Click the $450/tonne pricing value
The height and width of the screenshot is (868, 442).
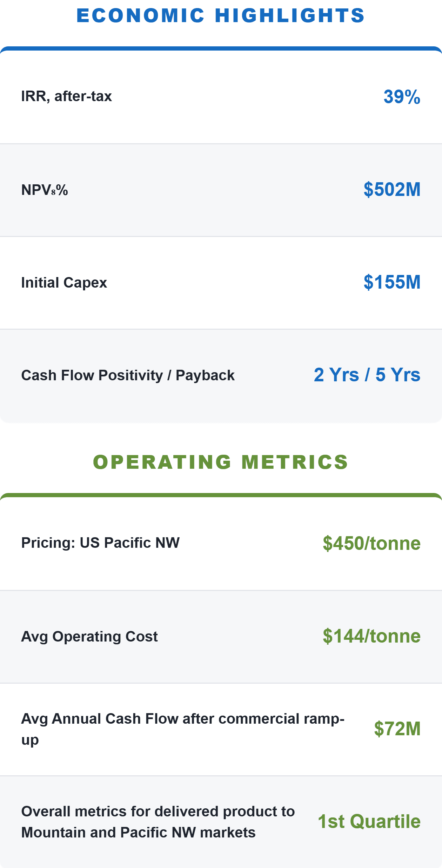(x=371, y=543)
